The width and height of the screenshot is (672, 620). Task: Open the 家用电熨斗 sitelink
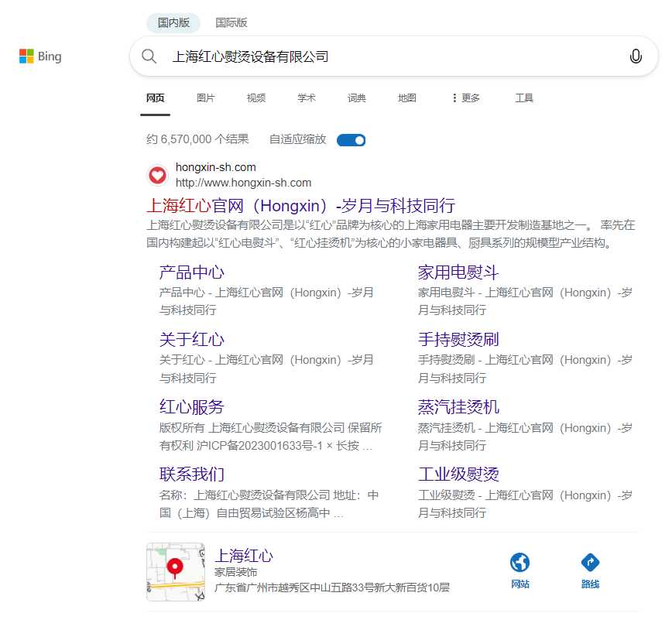(x=458, y=272)
